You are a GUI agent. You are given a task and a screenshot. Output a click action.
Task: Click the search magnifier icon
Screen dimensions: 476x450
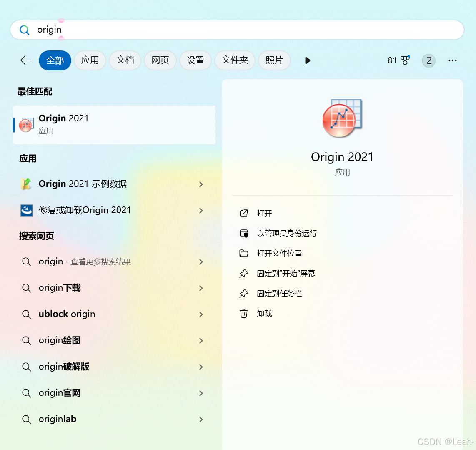[24, 30]
